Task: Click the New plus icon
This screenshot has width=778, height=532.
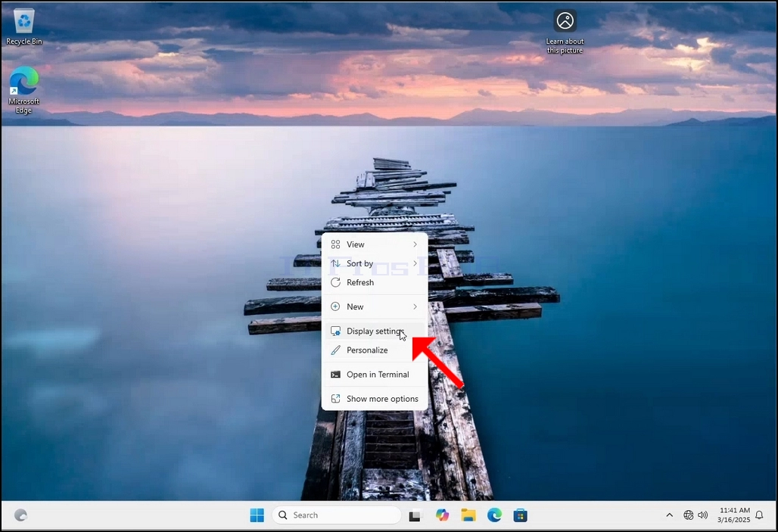Action: (x=335, y=306)
